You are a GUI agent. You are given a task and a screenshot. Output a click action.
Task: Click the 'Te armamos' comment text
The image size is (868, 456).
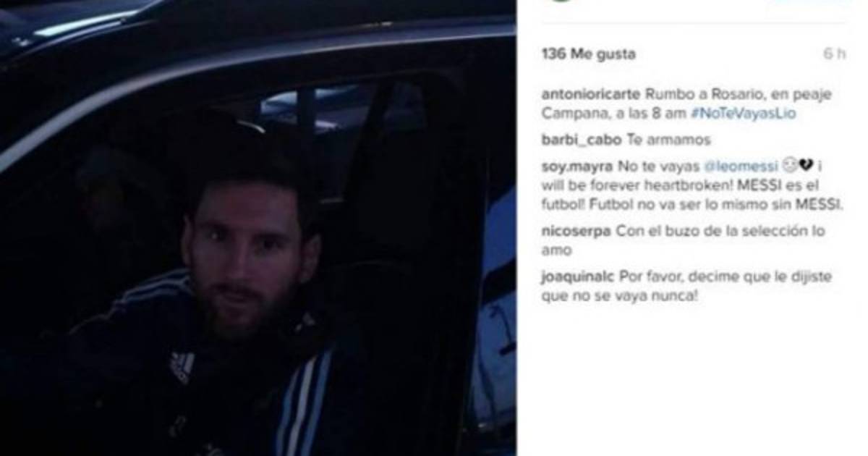point(658,140)
